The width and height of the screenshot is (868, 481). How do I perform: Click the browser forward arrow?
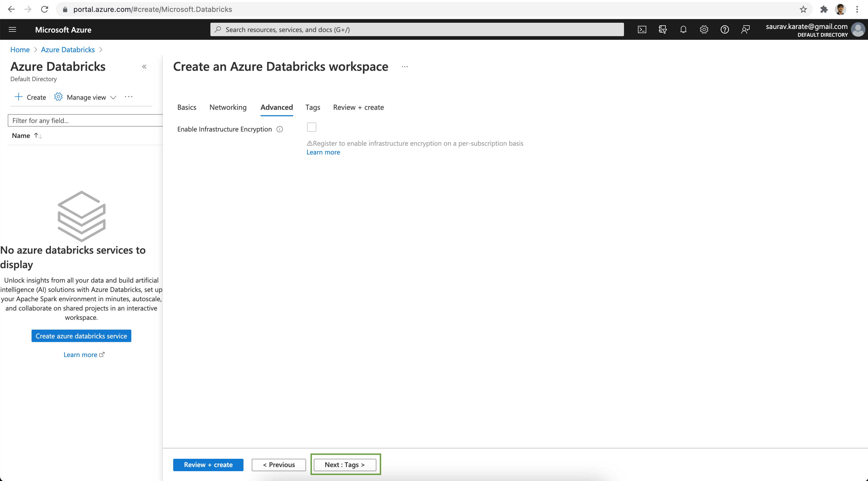(28, 10)
